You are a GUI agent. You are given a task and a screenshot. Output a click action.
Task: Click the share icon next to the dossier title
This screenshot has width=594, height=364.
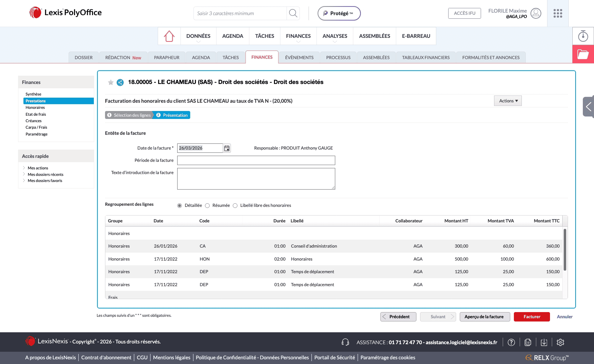point(120,83)
